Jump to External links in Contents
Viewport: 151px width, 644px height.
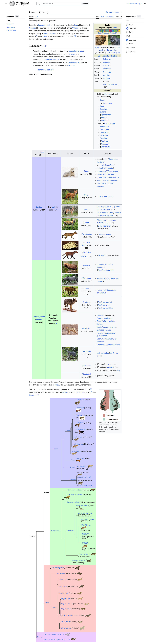(11, 30)
